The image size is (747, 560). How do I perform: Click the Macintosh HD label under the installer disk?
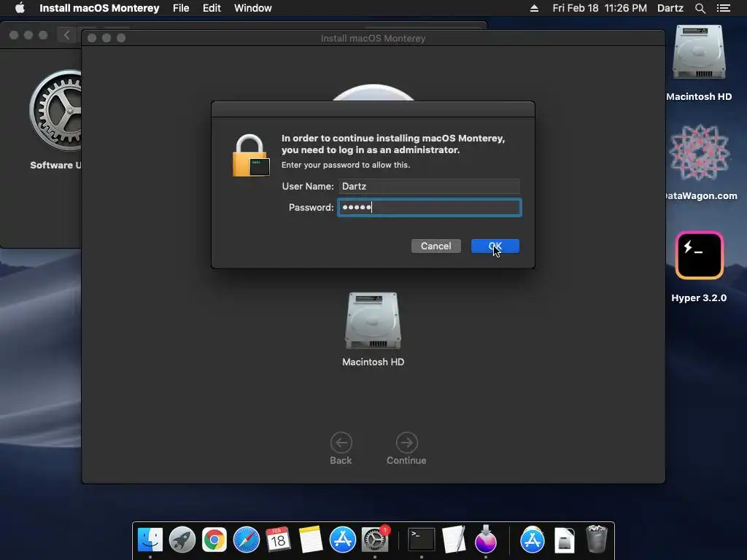click(373, 362)
